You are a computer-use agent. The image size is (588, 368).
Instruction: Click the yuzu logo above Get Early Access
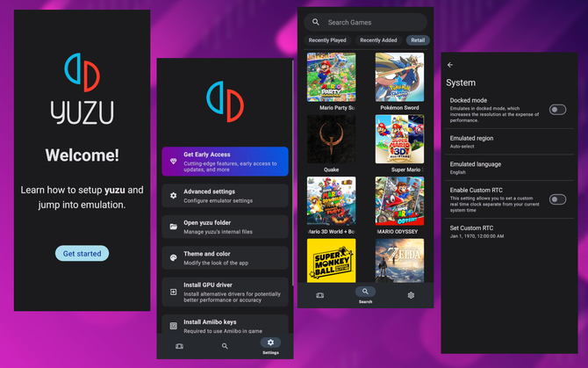(x=225, y=101)
